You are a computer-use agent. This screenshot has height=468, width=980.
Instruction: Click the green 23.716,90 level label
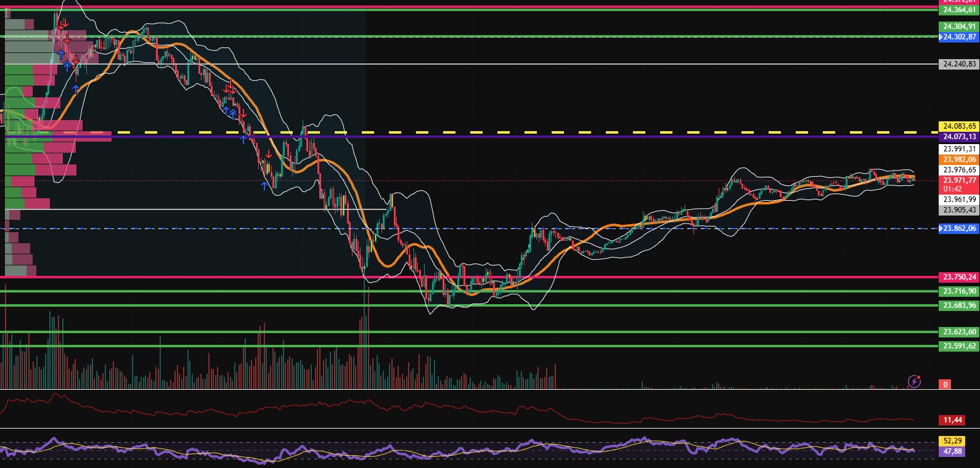[959, 291]
